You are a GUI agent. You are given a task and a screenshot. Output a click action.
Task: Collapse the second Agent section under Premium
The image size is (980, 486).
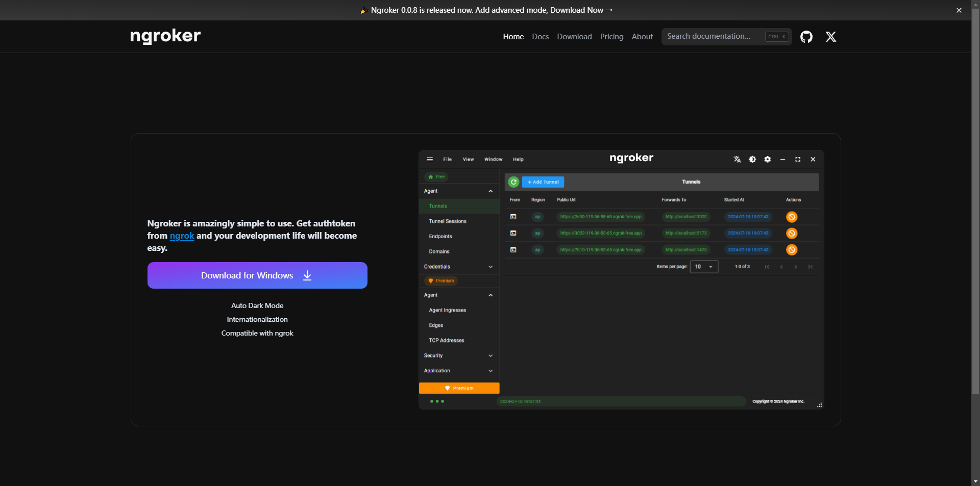pyautogui.click(x=491, y=295)
